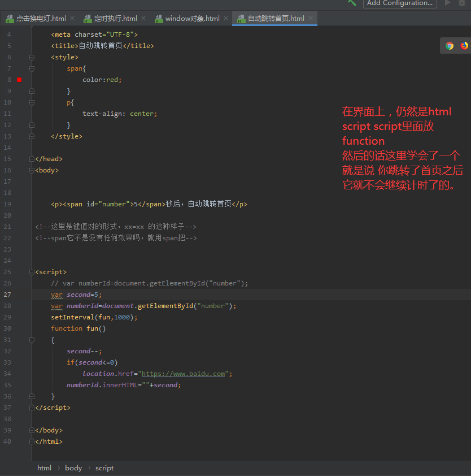
Task: Click the comment about span没有任何效果
Action: 116,238
